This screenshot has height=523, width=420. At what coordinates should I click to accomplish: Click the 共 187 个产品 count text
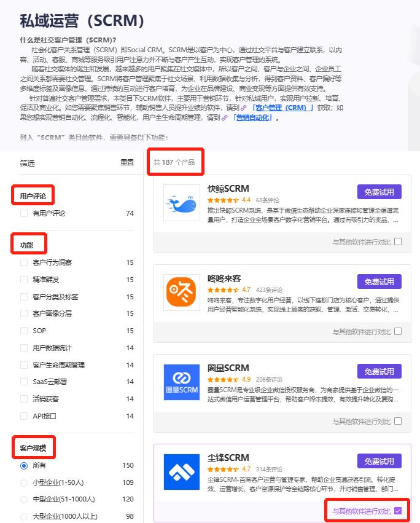point(174,162)
